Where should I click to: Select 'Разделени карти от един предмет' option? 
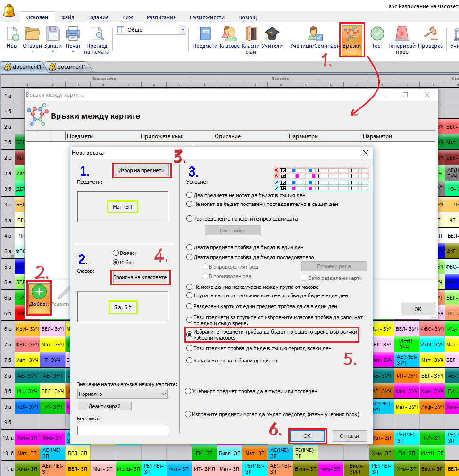[189, 306]
